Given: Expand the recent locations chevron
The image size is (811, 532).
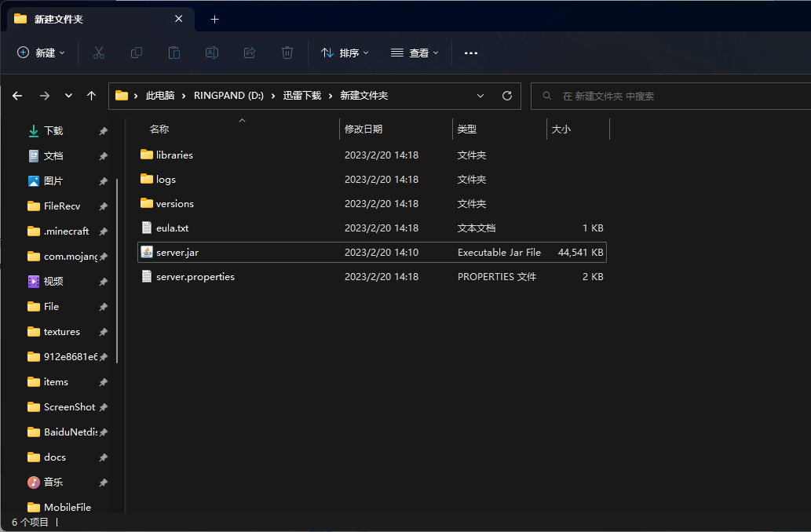Looking at the screenshot, I should click(68, 96).
